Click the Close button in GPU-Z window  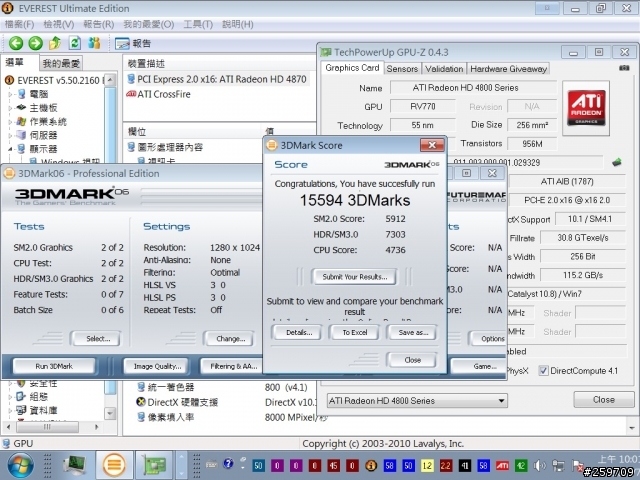coord(604,400)
